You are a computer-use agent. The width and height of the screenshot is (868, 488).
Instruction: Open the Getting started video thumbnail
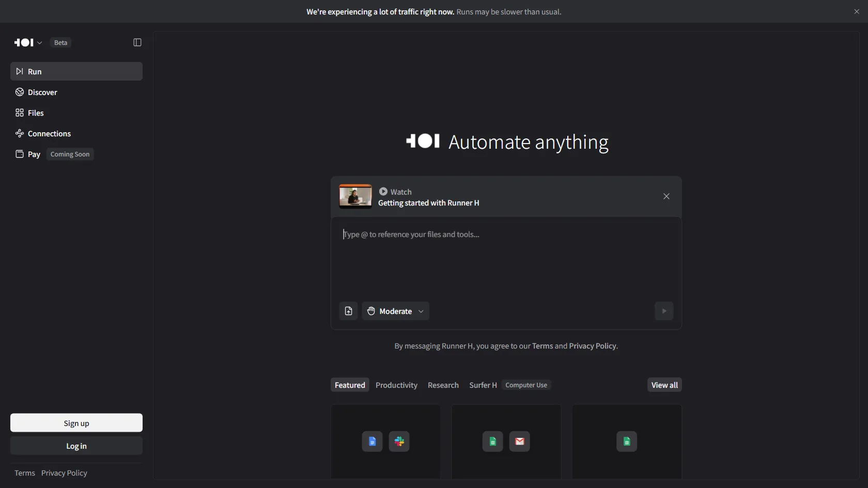coord(355,196)
